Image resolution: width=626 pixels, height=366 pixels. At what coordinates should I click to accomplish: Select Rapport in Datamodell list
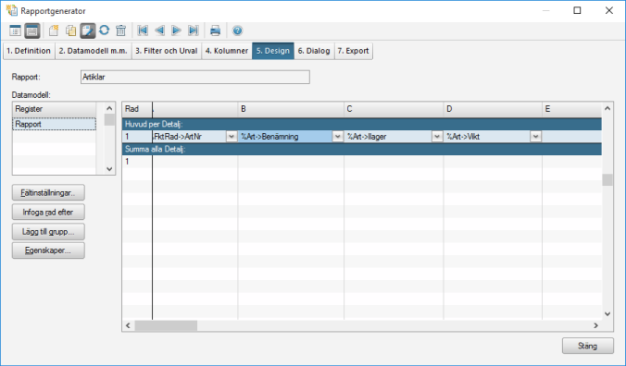pyautogui.click(x=54, y=124)
